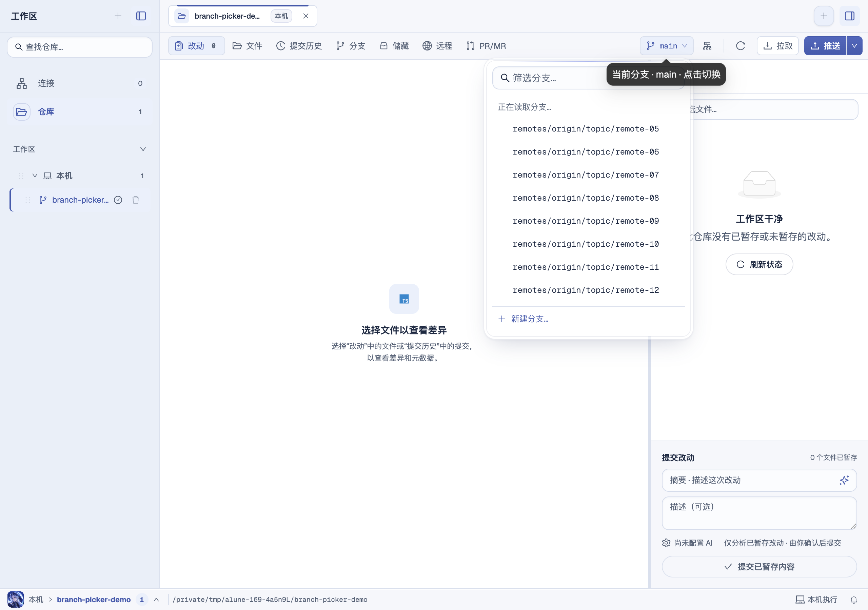Switch to the 提交历史 tab
This screenshot has width=868, height=610.
(x=299, y=46)
